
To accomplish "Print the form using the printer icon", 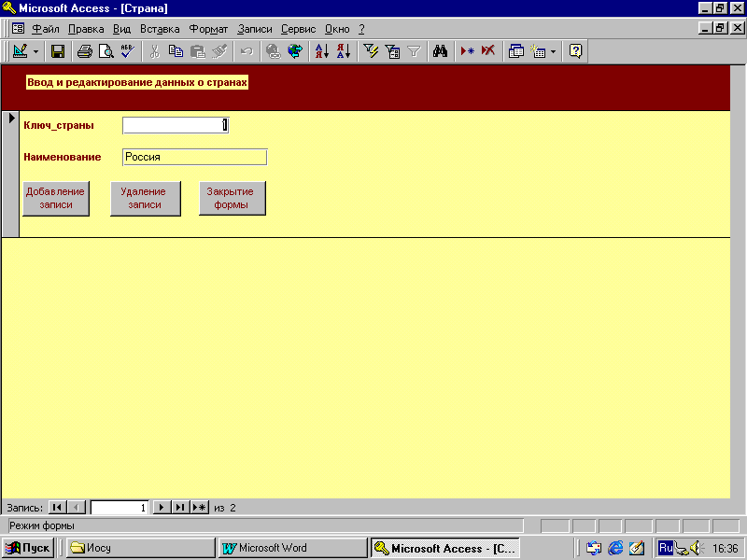I will point(85,51).
